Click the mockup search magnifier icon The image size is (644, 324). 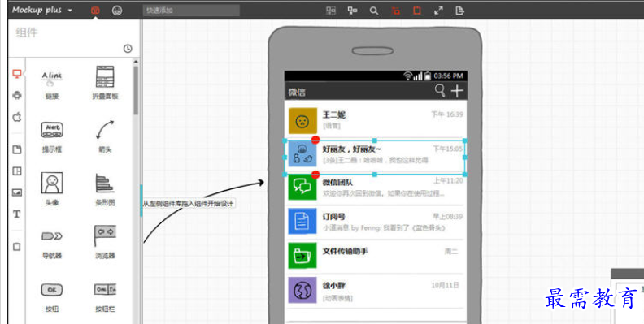click(440, 91)
